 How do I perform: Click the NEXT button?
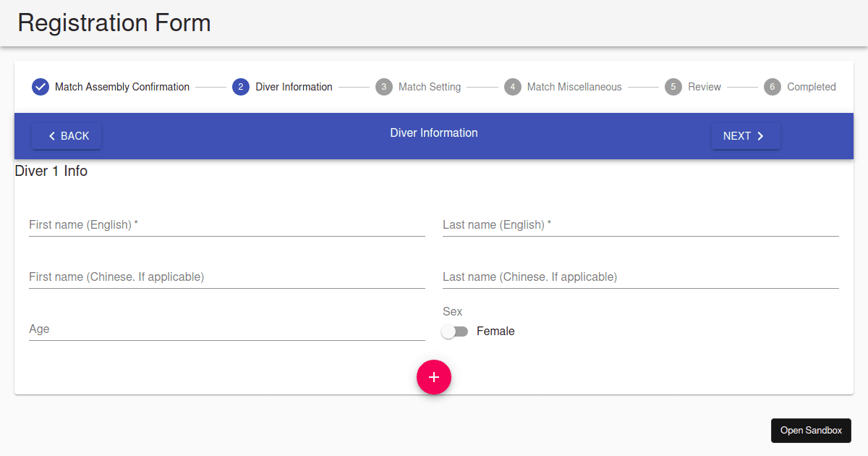(746, 135)
